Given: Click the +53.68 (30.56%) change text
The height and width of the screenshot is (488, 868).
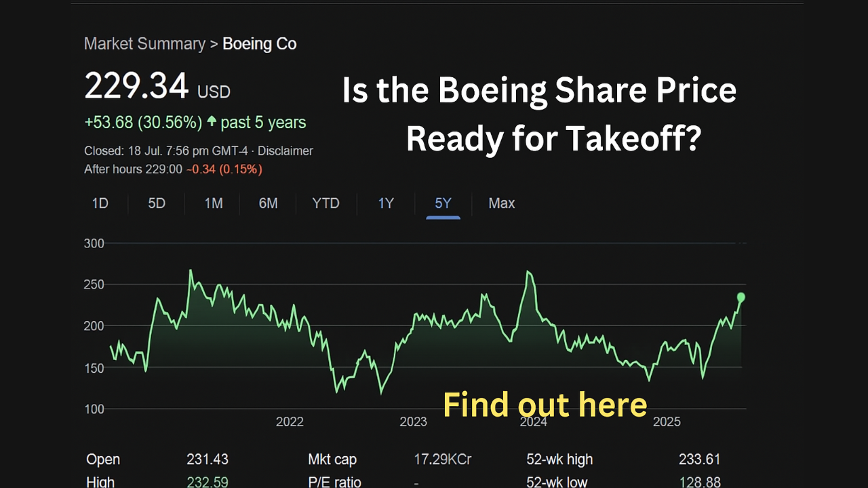Looking at the screenshot, I should pos(143,123).
